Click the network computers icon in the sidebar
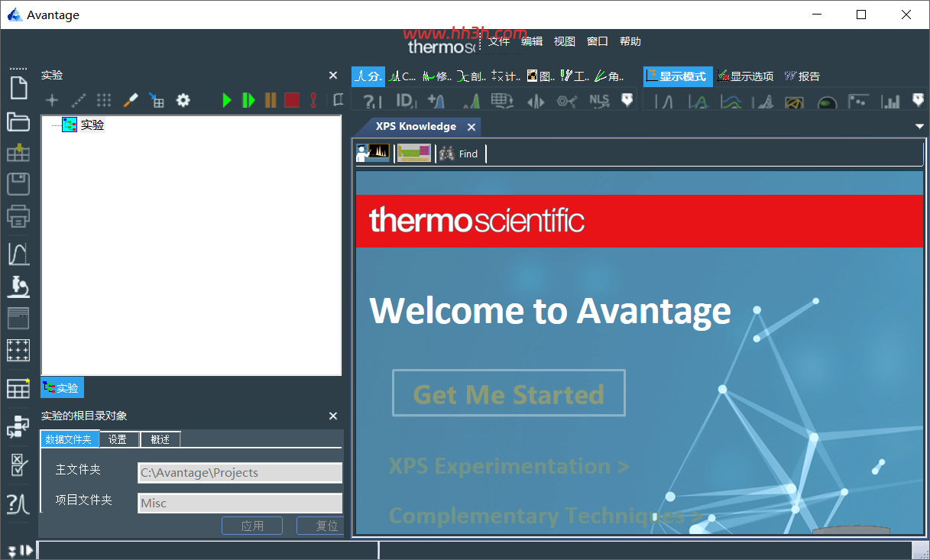 tap(18, 426)
